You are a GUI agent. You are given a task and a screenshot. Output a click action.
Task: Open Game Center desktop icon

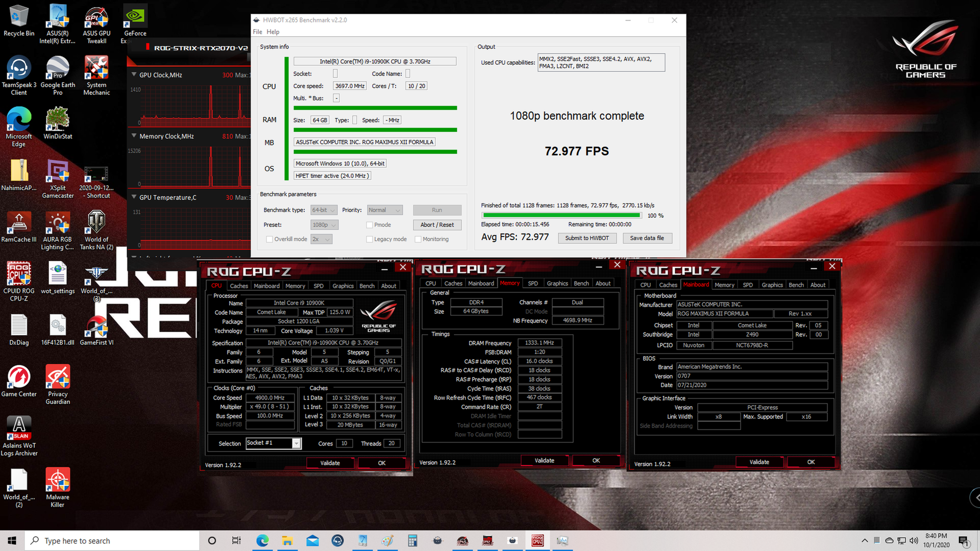19,381
